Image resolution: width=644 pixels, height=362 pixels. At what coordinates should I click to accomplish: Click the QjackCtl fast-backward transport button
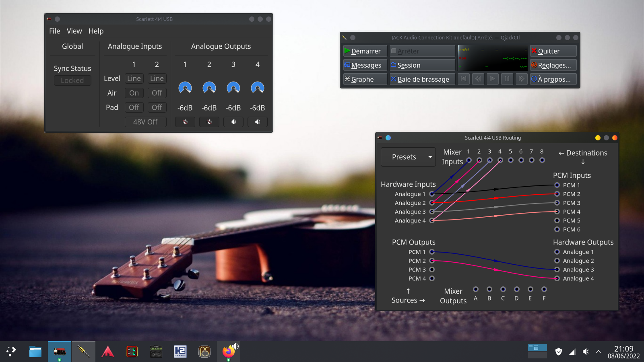[478, 79]
